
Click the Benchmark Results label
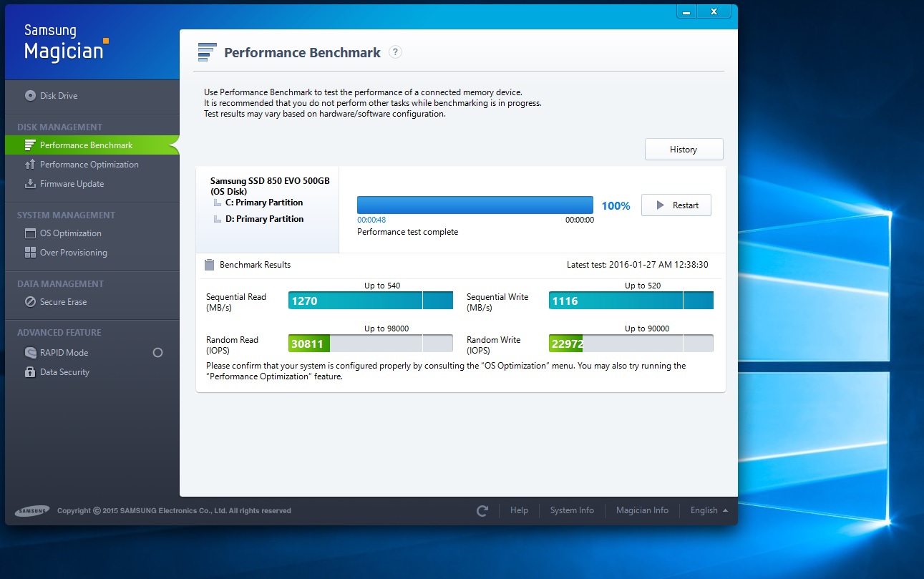(x=255, y=265)
